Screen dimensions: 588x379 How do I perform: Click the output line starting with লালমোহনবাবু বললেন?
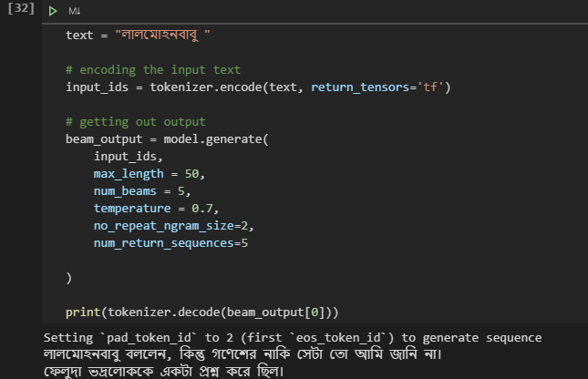pyautogui.click(x=243, y=353)
